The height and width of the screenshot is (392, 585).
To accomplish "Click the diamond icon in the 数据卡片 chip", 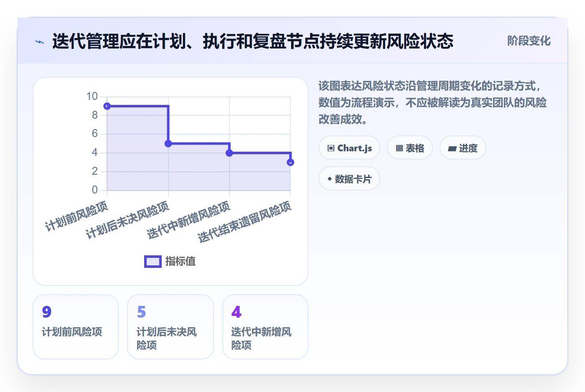I will coord(330,179).
